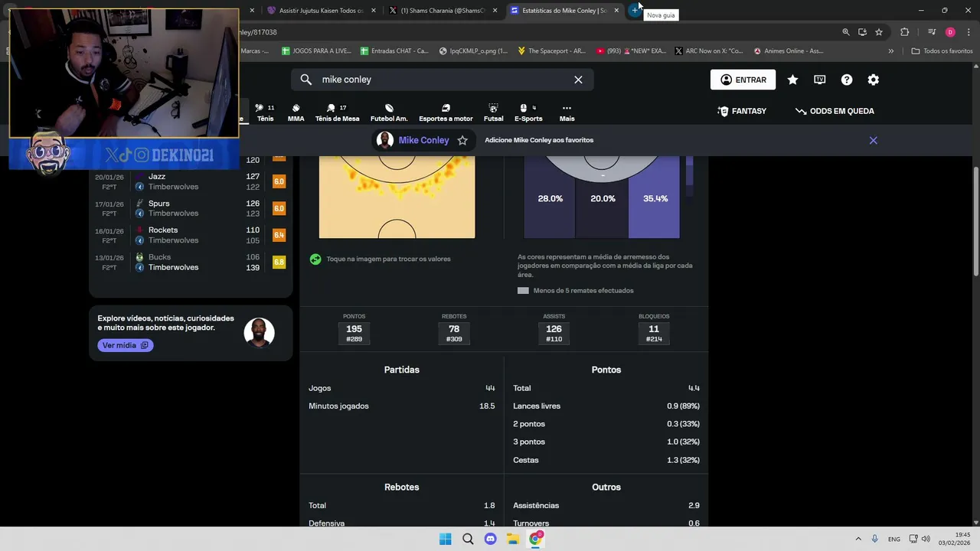Screen dimensions: 980x551
Task: Click the 'Minutos jogados' row
Action: pos(401,406)
